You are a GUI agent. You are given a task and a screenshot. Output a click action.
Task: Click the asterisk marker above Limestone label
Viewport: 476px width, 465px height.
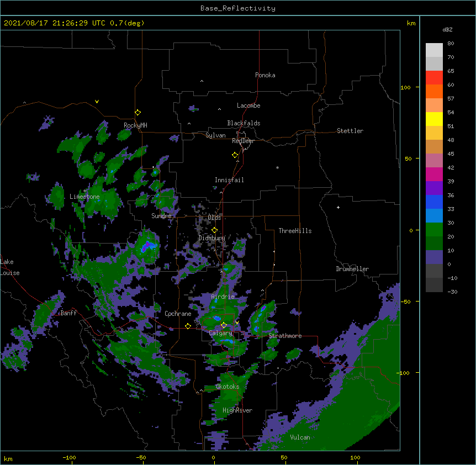pos(84,191)
